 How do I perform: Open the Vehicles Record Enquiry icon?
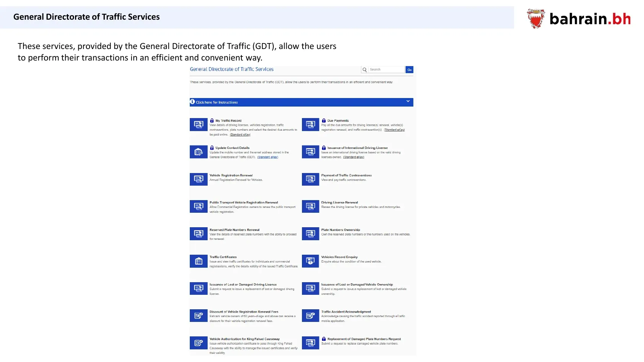pyautogui.click(x=310, y=261)
